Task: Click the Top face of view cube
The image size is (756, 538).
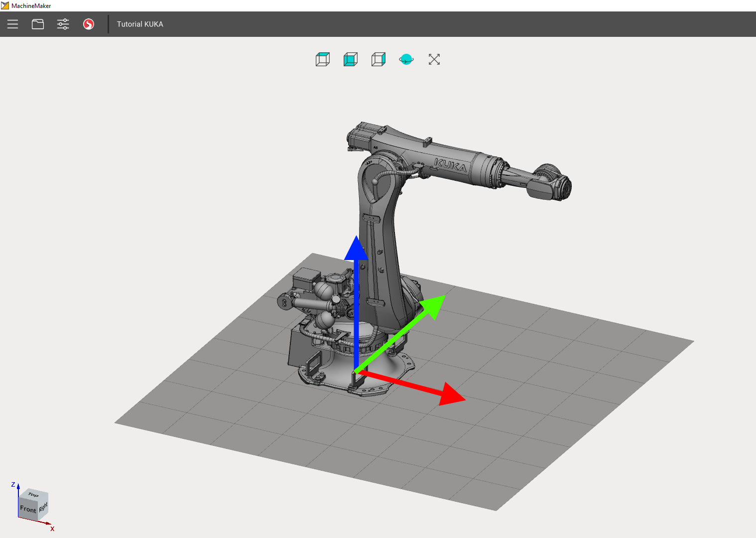Action: (33, 494)
